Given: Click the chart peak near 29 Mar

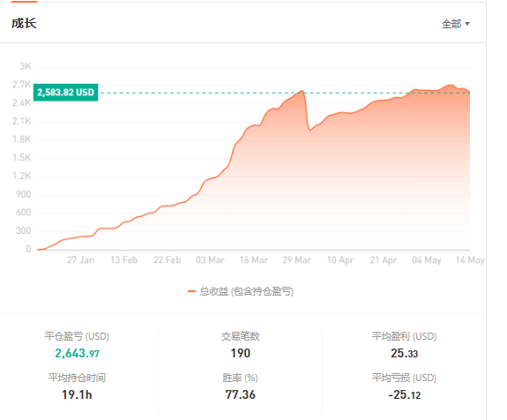Looking at the screenshot, I should 302,91.
